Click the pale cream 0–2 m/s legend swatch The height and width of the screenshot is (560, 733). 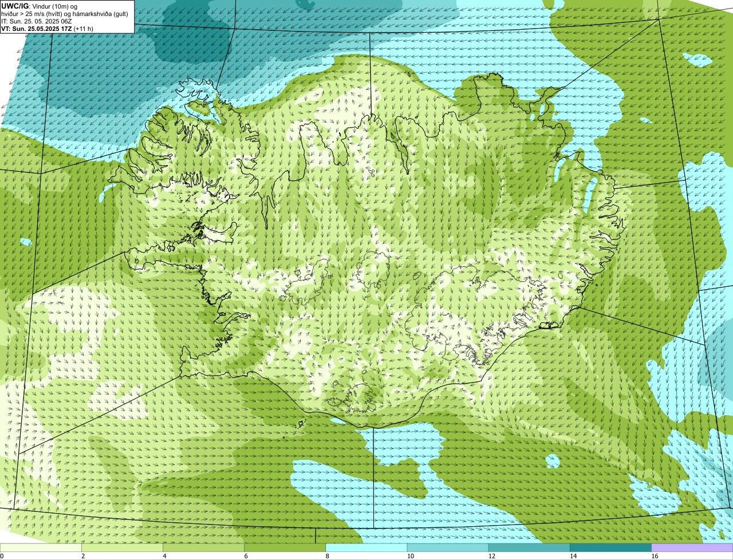(41, 548)
